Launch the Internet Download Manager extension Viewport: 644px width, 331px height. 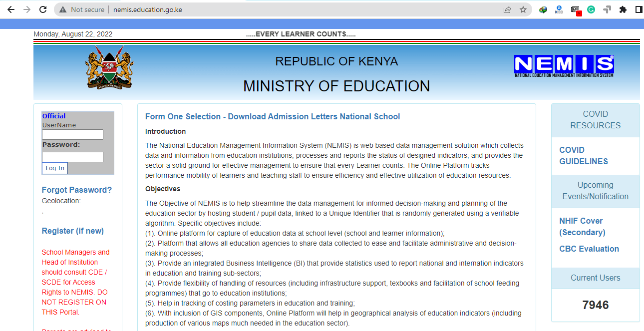click(x=543, y=9)
